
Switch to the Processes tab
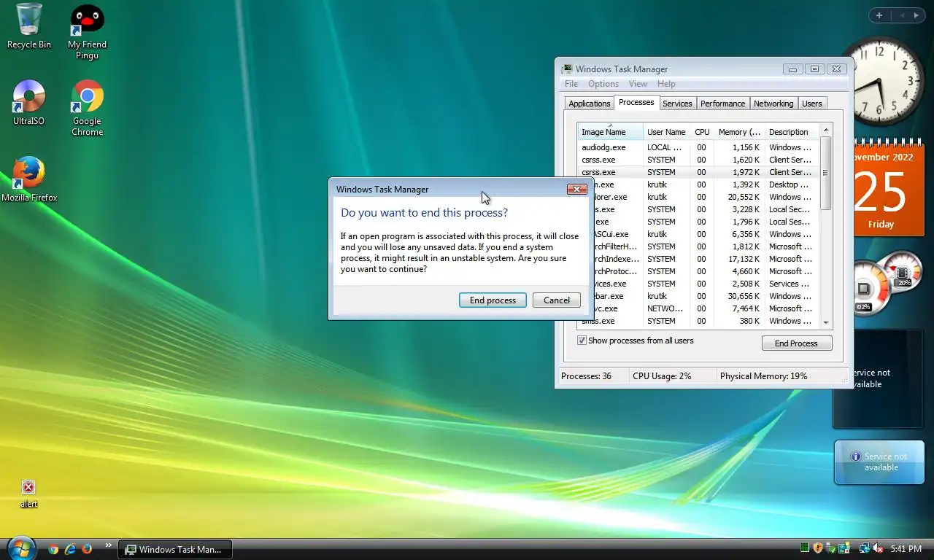point(636,103)
